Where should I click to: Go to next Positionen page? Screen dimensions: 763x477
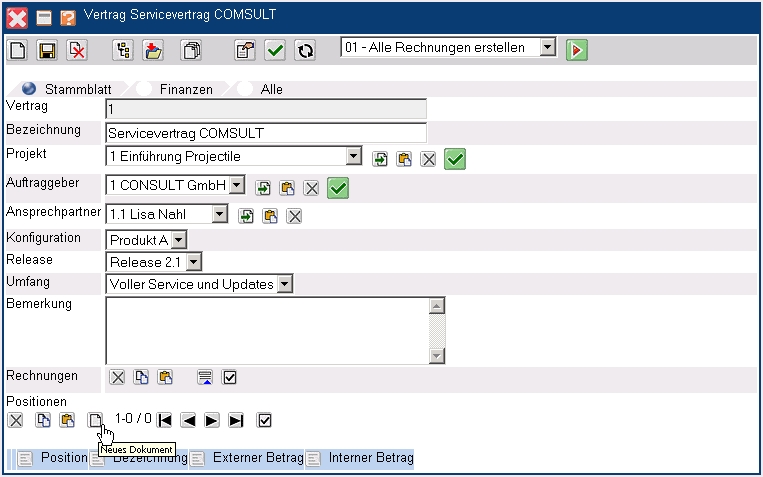(x=212, y=420)
